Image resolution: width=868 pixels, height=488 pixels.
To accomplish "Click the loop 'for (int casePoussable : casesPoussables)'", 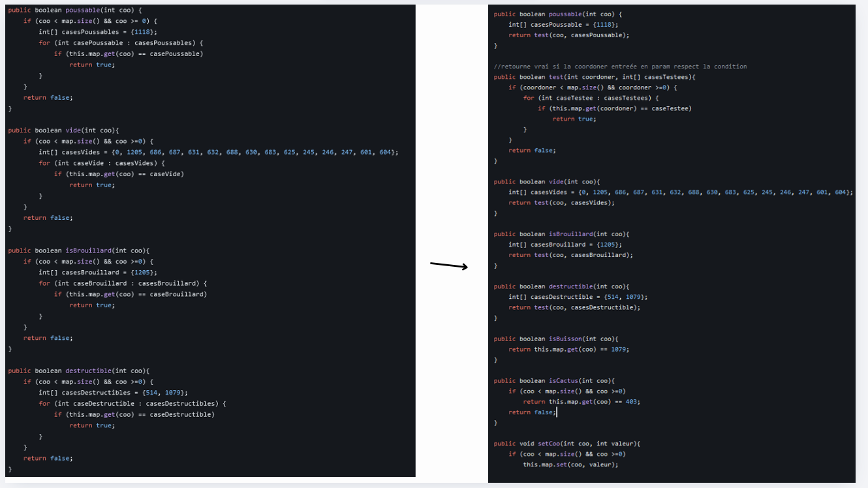I will [x=119, y=42].
